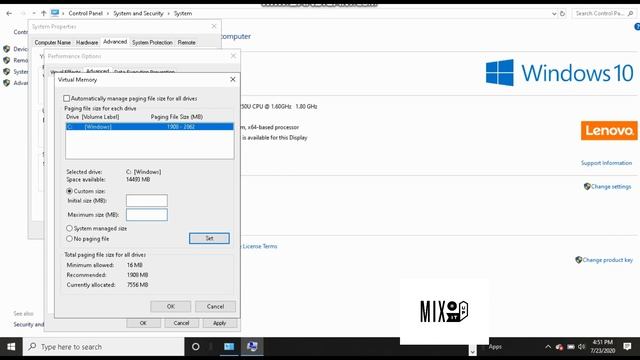Click the System protection shield icon
This screenshot has height=360, width=640.
tap(7, 71)
